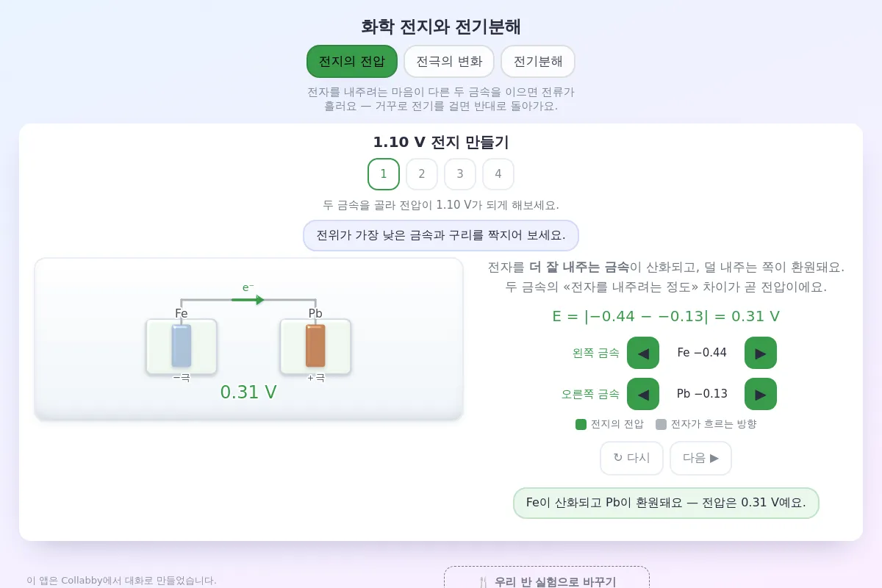
Task: Go to challenge step 2
Action: click(x=422, y=174)
